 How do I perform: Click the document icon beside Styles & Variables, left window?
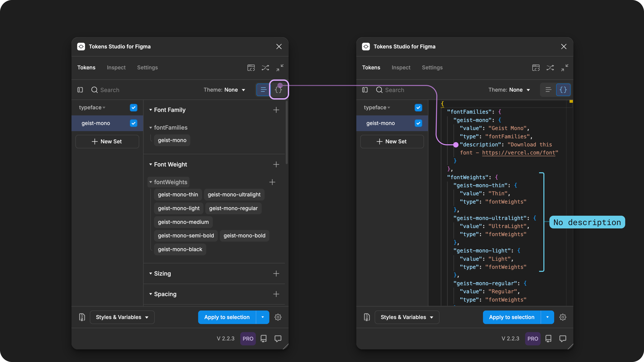tap(82, 317)
